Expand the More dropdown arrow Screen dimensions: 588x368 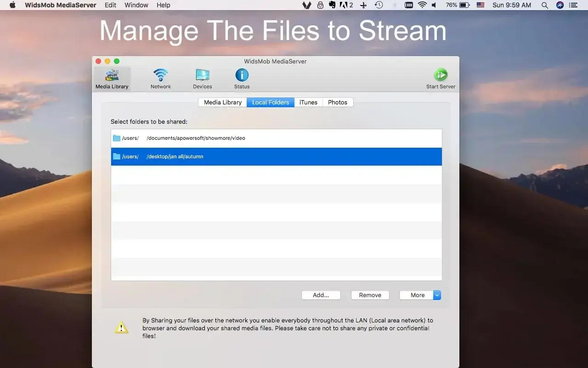(x=437, y=295)
